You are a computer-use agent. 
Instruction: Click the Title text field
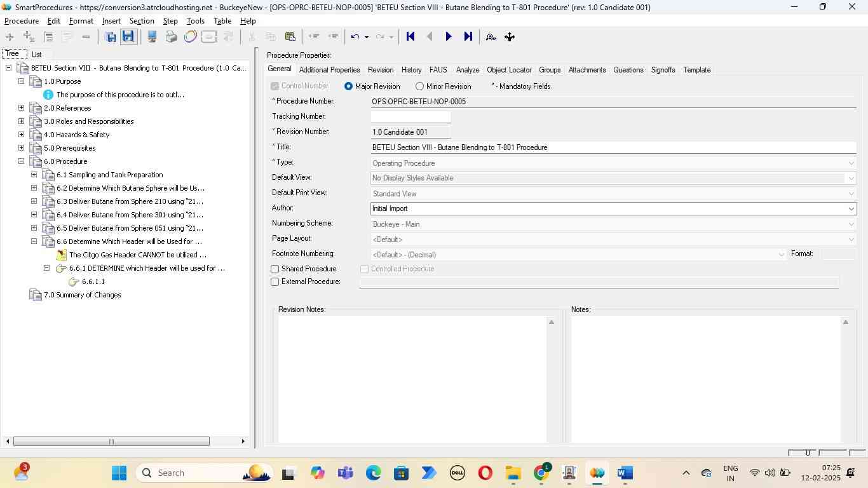[x=614, y=147]
